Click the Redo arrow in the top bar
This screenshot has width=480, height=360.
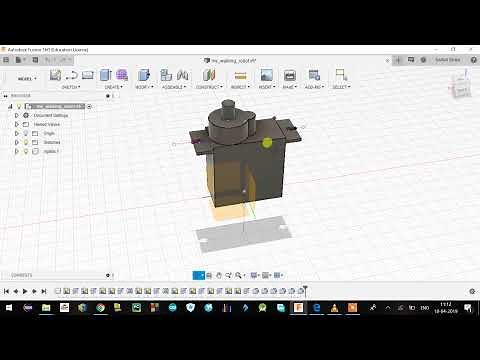point(64,60)
